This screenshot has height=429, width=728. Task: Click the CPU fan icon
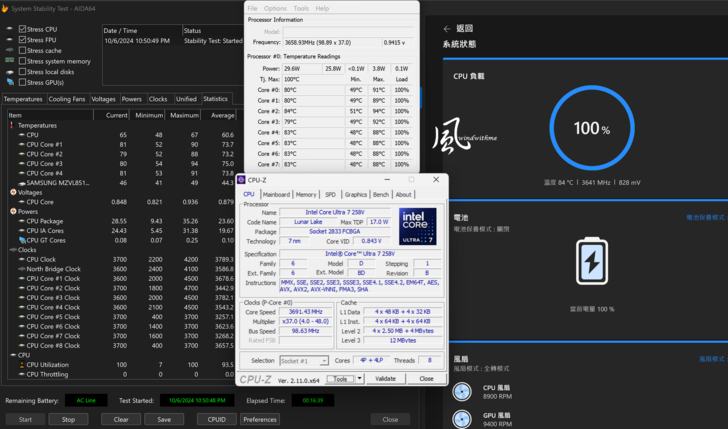coord(462,393)
